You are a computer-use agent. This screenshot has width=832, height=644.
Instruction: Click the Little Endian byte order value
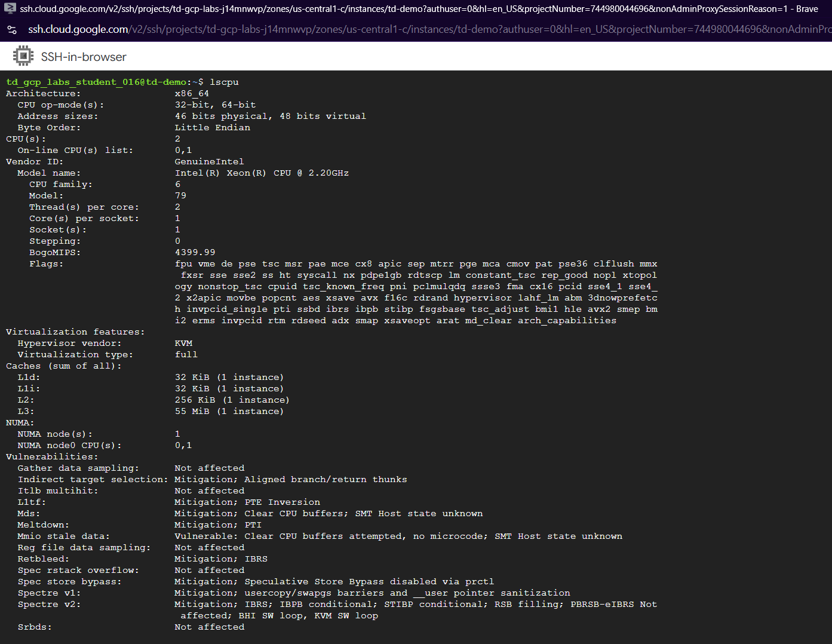(212, 128)
